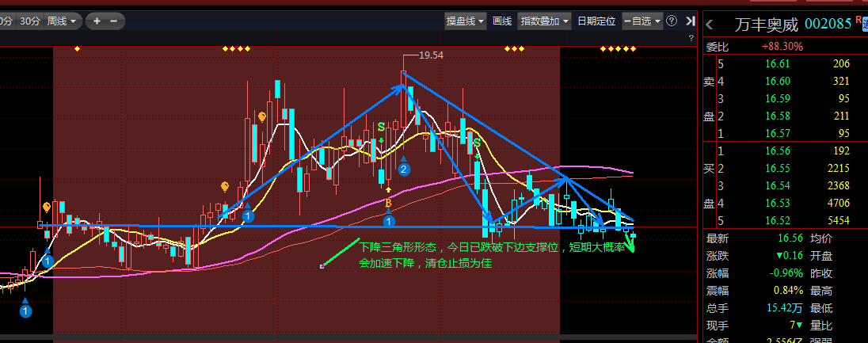The width and height of the screenshot is (868, 343).
Task: Click the 昨收 label
Action: pyautogui.click(x=821, y=273)
